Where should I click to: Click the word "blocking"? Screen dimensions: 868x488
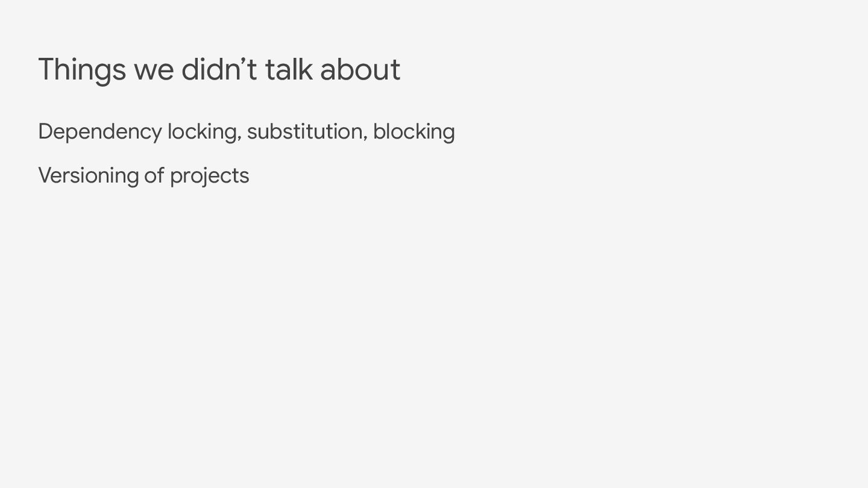[414, 133]
